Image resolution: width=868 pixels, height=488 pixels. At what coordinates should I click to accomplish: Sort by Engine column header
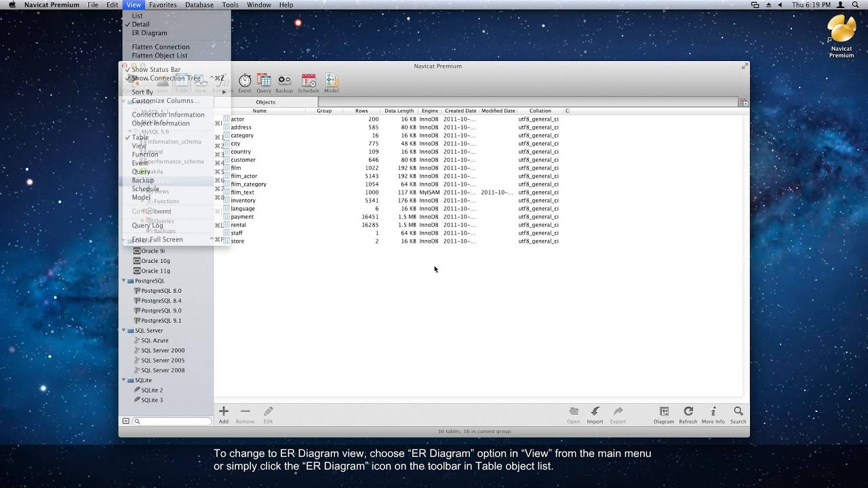click(429, 110)
